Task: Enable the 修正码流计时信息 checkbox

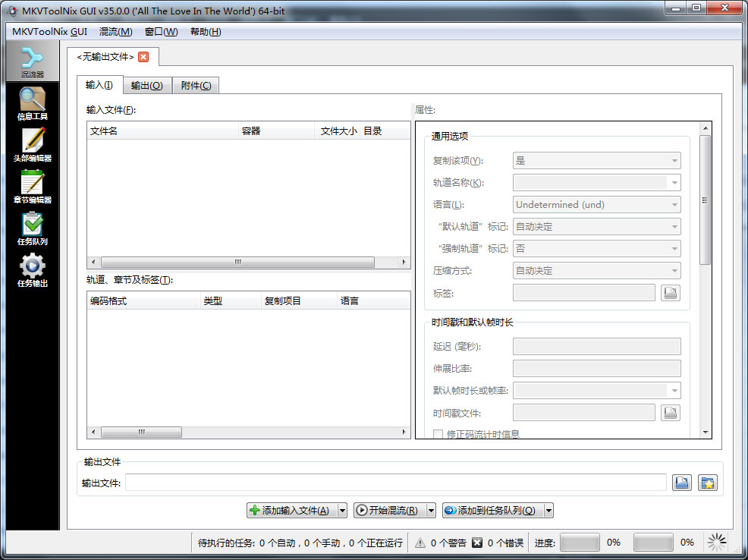Action: 438,433
